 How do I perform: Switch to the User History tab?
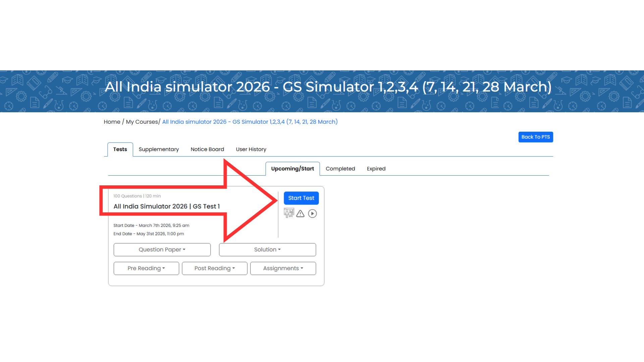[x=251, y=149]
